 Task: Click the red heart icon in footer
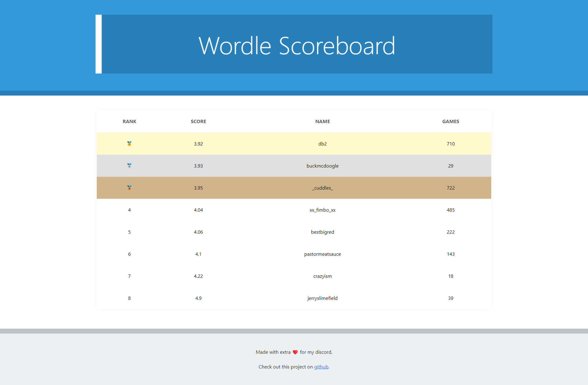point(295,352)
